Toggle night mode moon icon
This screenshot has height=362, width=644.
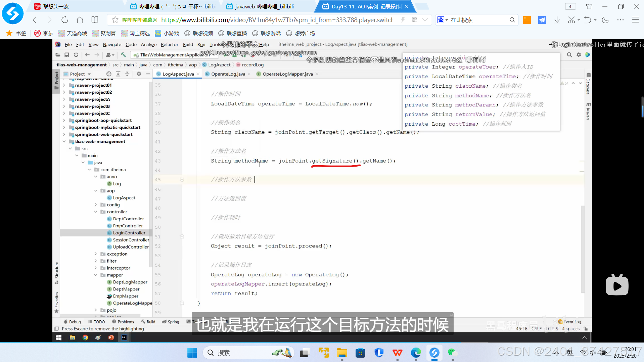[x=605, y=20]
